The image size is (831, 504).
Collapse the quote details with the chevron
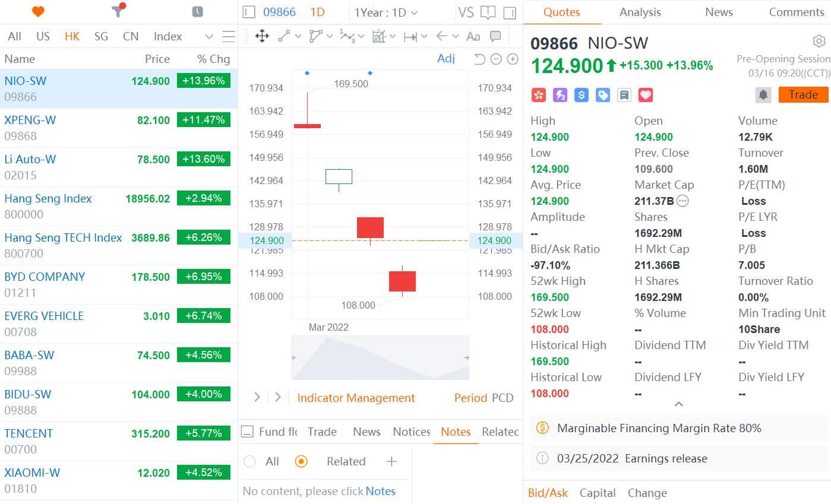pyautogui.click(x=678, y=404)
